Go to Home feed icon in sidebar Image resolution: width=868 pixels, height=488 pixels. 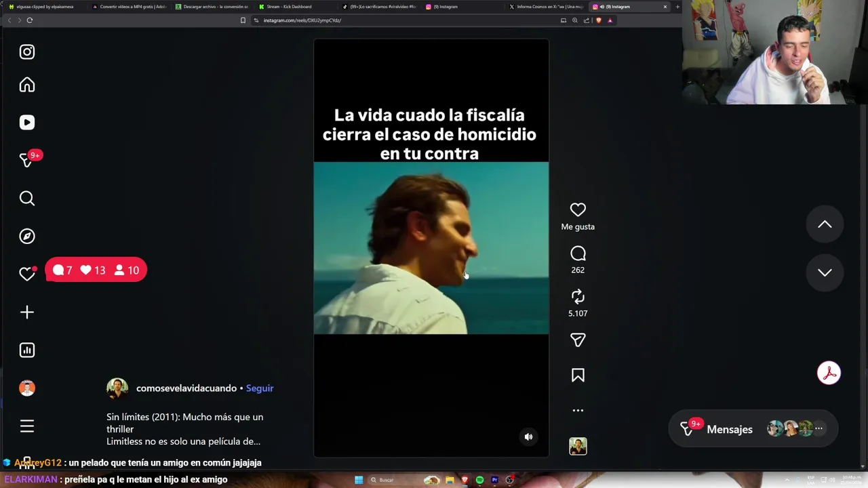[x=27, y=85]
